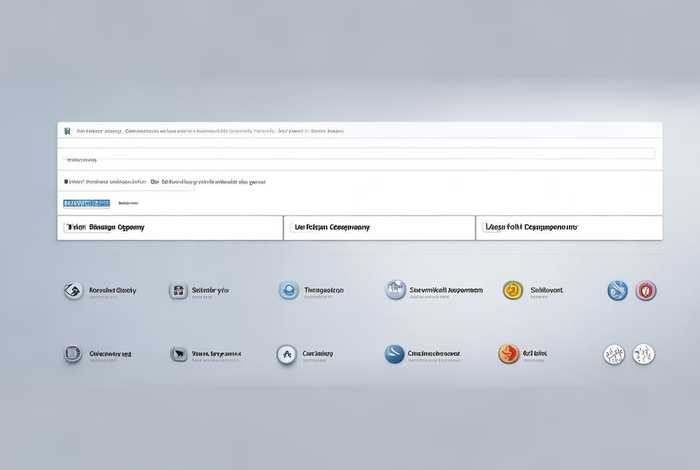Viewport: 700px width, 470px height.
Task: Switch to the middle tab in the white panel
Action: coord(379,228)
